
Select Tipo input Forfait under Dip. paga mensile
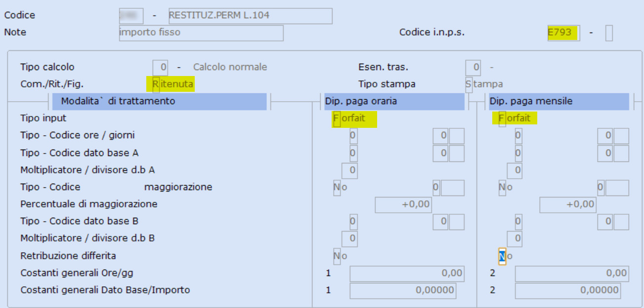(x=502, y=119)
